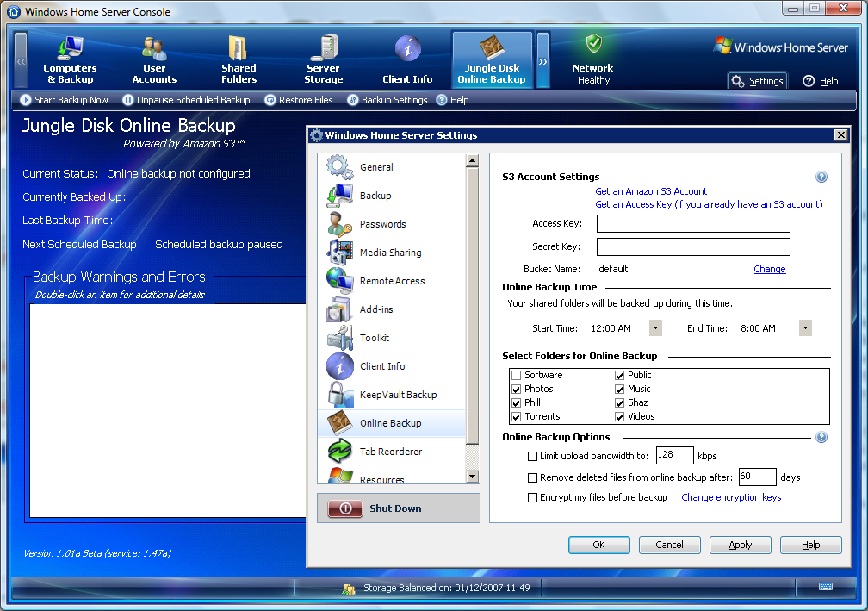Open the Client Info tab icon
The image size is (868, 611).
(408, 49)
